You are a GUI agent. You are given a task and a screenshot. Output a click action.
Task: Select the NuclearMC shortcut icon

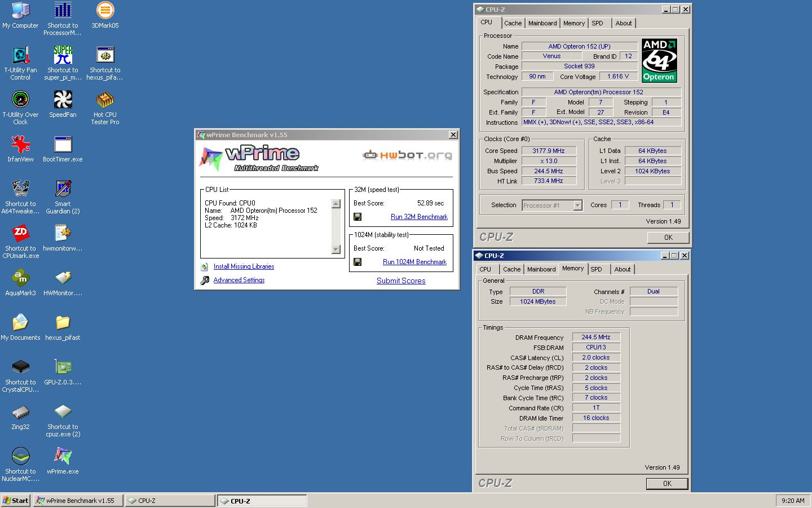coord(20,456)
